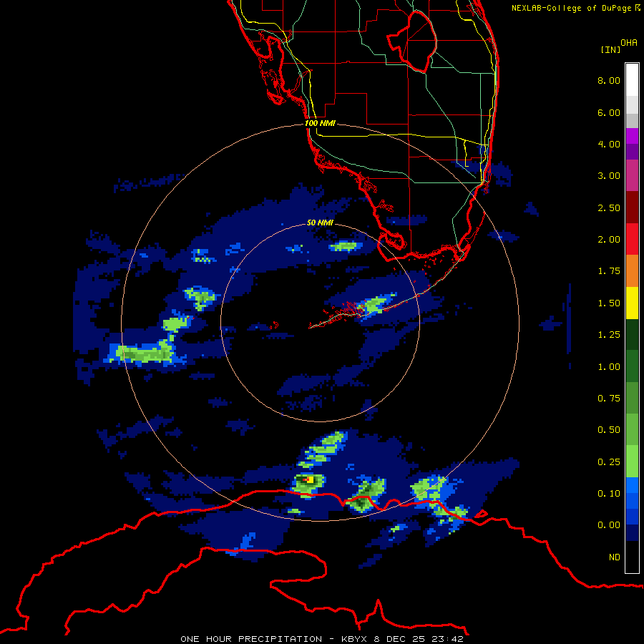
Task: Click the '3.00' legend value
Action: click(x=609, y=176)
